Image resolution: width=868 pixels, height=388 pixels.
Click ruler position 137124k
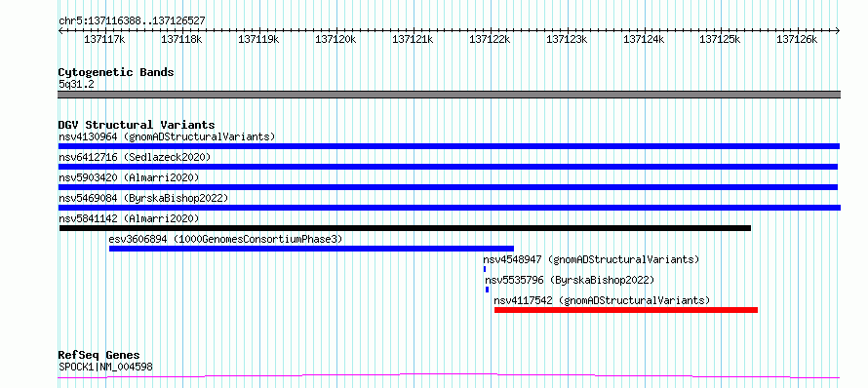[x=644, y=39]
